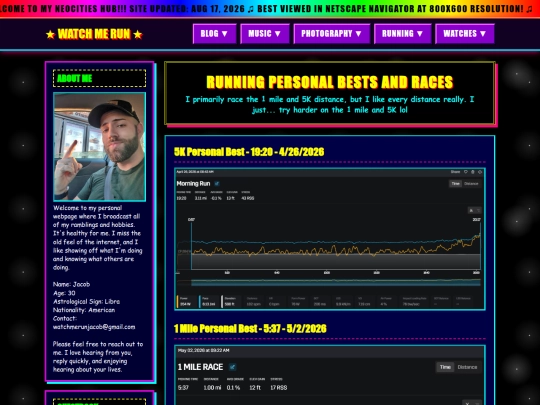Select the Time toggle in Morning Run chart
This screenshot has height=405, width=540.
[x=455, y=184]
